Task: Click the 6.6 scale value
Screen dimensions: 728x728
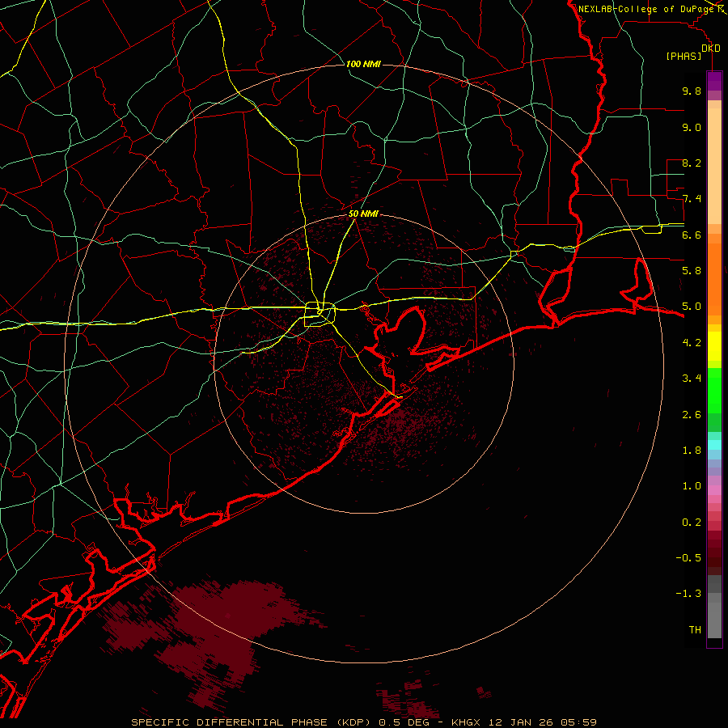Action: (x=692, y=235)
